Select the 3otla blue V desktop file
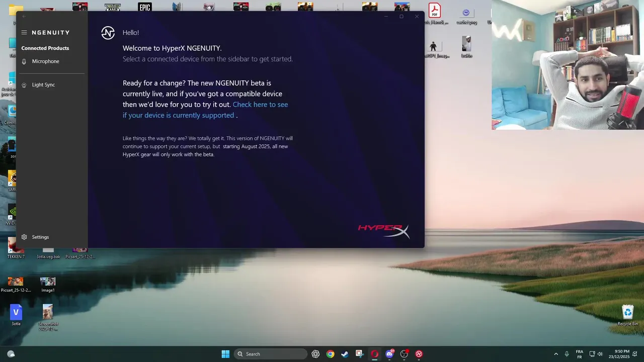 click(16, 315)
